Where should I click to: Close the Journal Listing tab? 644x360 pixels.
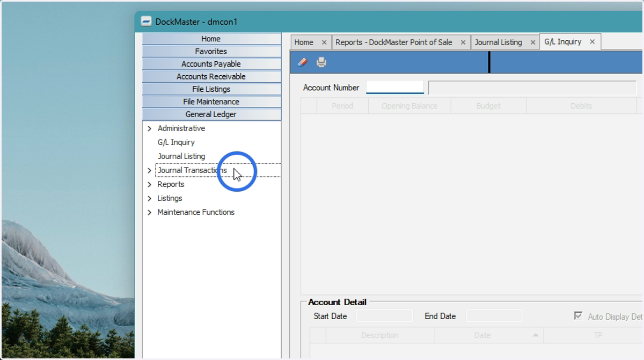point(533,42)
